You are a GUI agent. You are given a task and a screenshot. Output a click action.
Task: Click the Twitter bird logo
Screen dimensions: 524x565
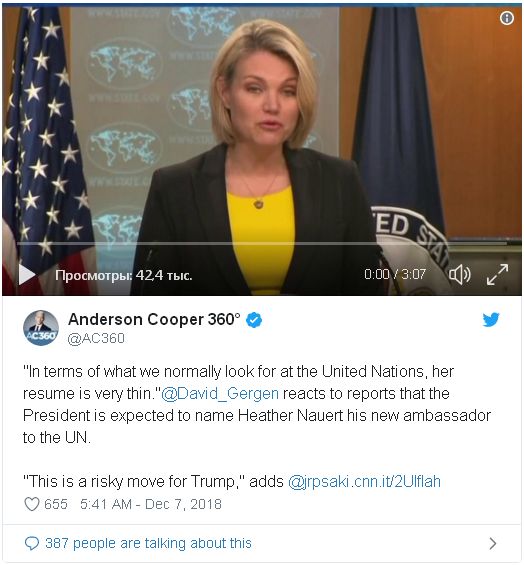(x=491, y=319)
